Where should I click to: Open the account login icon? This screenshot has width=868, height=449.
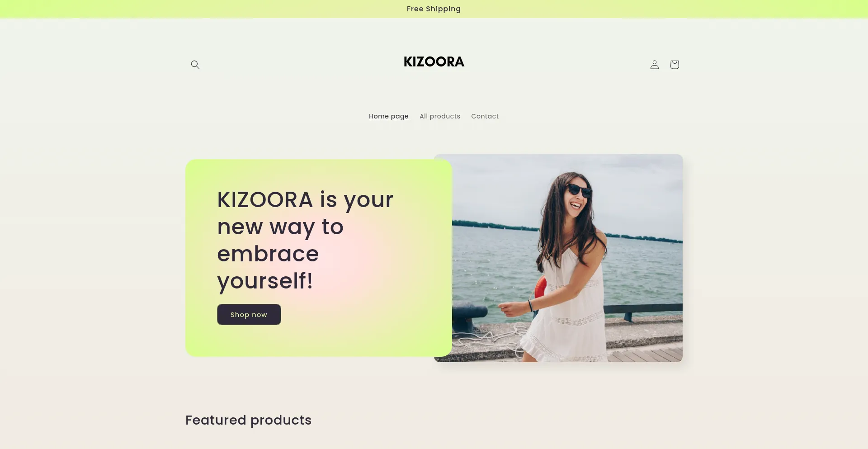pos(654,65)
